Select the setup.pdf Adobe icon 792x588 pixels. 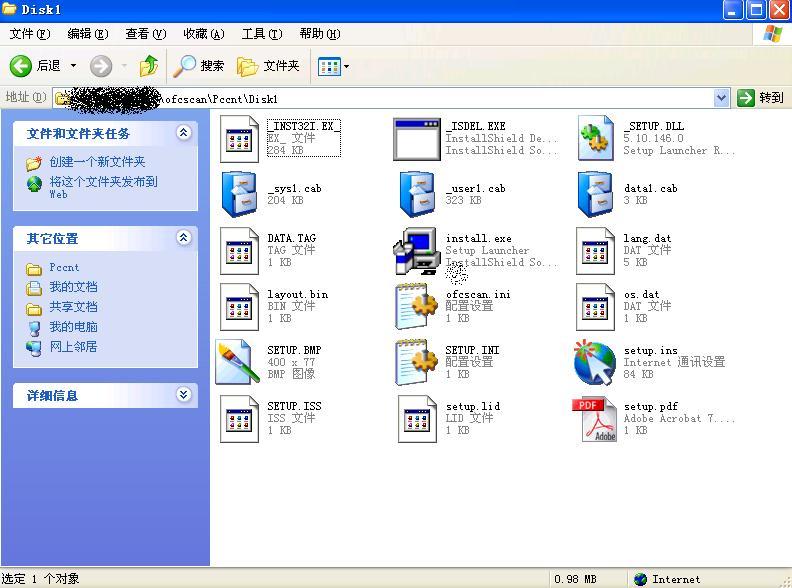coord(595,419)
